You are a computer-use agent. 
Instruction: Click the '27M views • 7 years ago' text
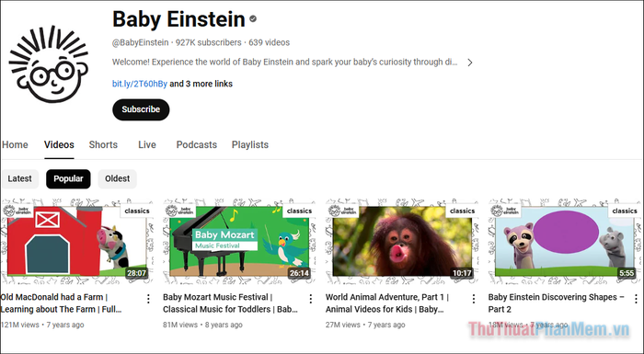click(x=365, y=325)
